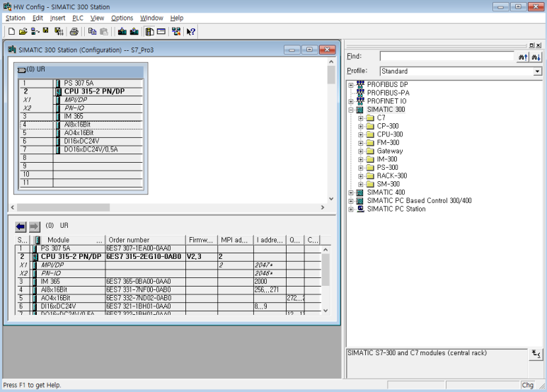Open the Window menu

coord(151,18)
